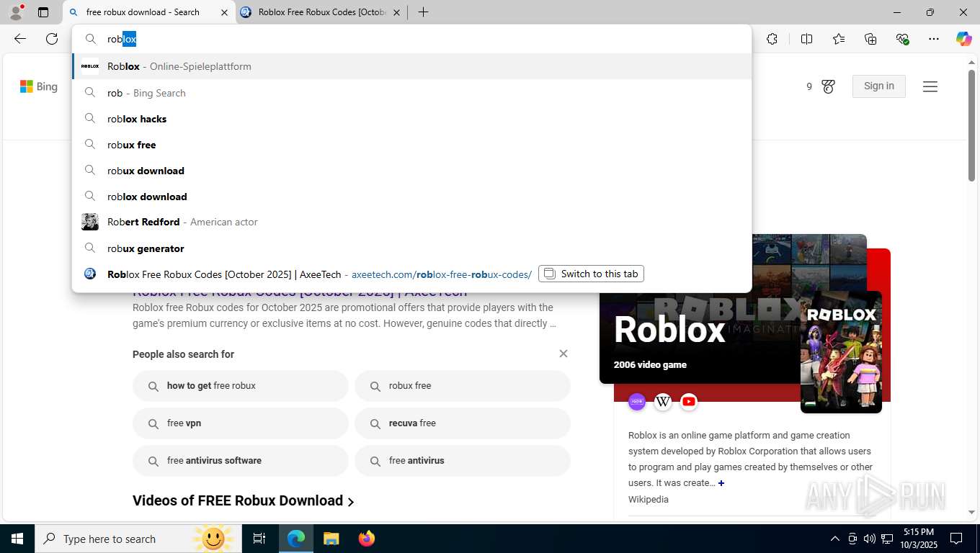Image resolution: width=980 pixels, height=553 pixels.
Task: Search 'how to get free robux'
Action: [x=241, y=386]
